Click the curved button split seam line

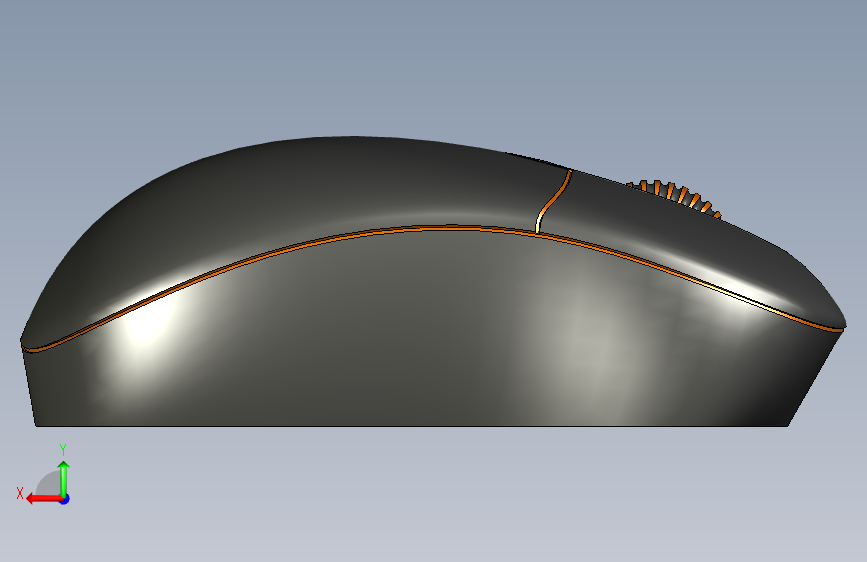(553, 201)
